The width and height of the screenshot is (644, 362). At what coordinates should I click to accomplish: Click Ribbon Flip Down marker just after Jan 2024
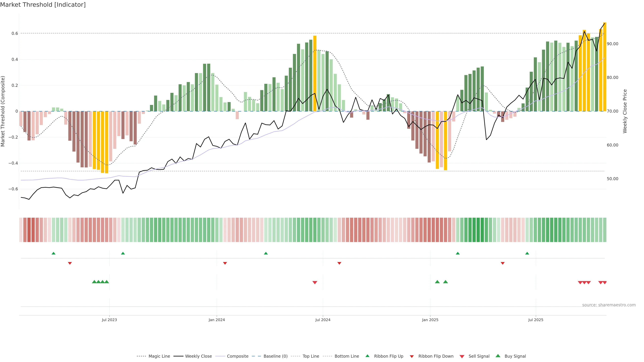225,263
